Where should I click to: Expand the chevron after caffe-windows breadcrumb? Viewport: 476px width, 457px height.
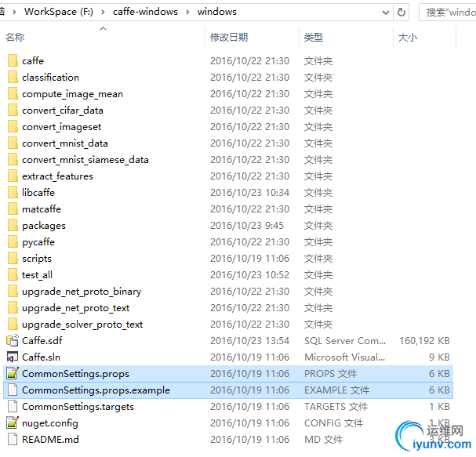(187, 12)
